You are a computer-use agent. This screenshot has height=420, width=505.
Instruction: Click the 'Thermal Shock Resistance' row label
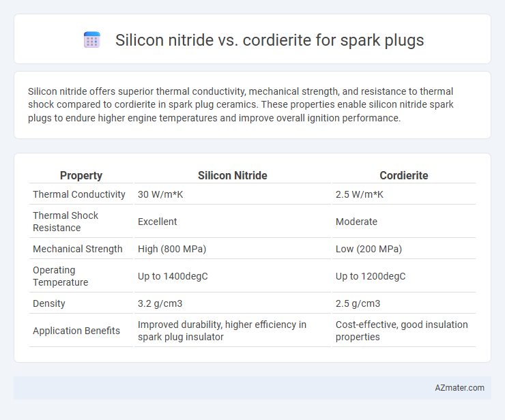[66, 222]
